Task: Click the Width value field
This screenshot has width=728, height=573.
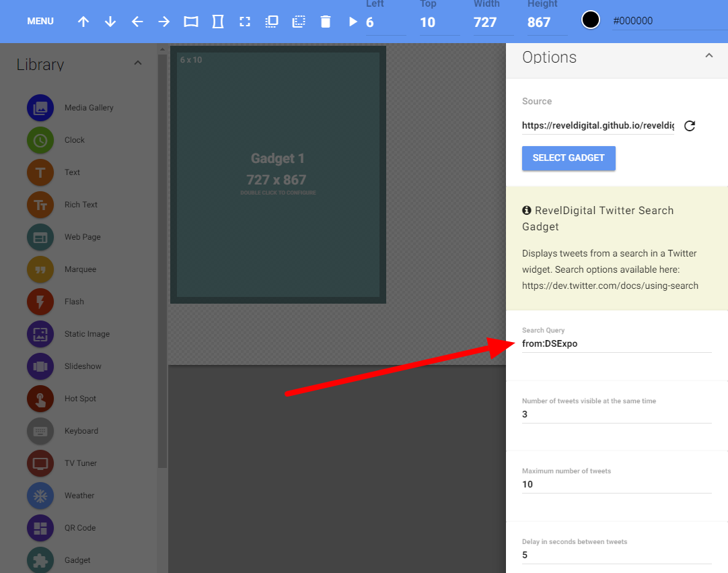Action: point(493,22)
